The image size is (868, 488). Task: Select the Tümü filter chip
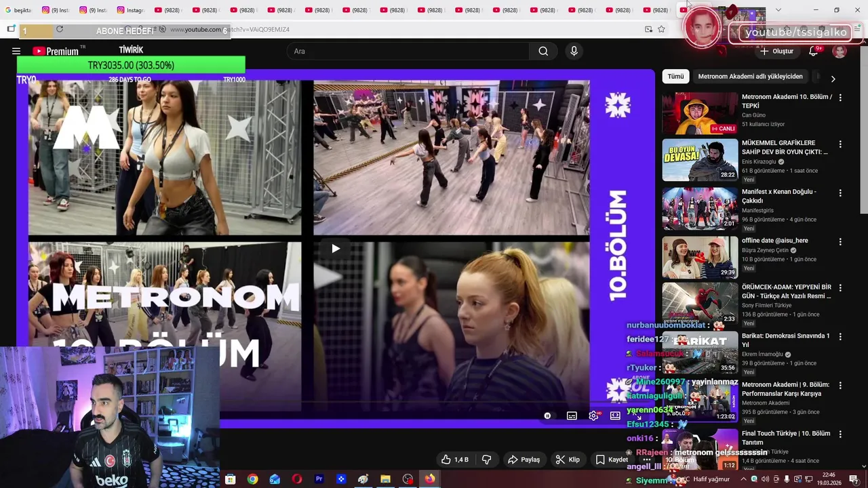tap(675, 77)
